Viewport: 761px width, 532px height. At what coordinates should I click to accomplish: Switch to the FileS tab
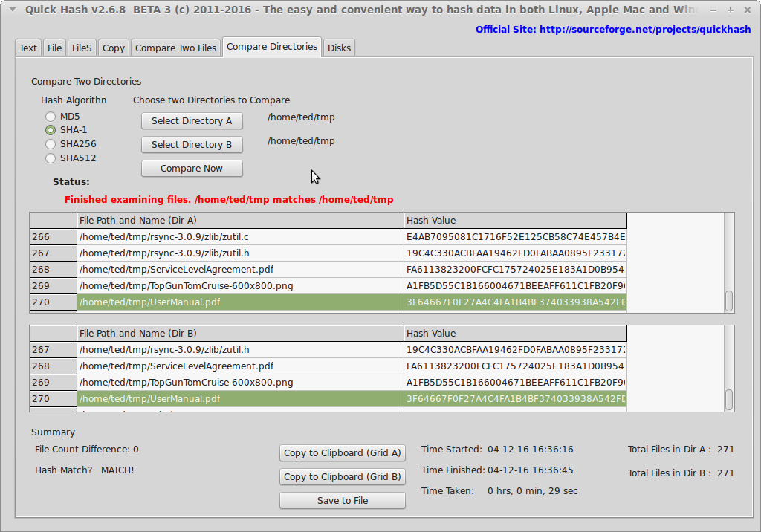click(x=82, y=48)
